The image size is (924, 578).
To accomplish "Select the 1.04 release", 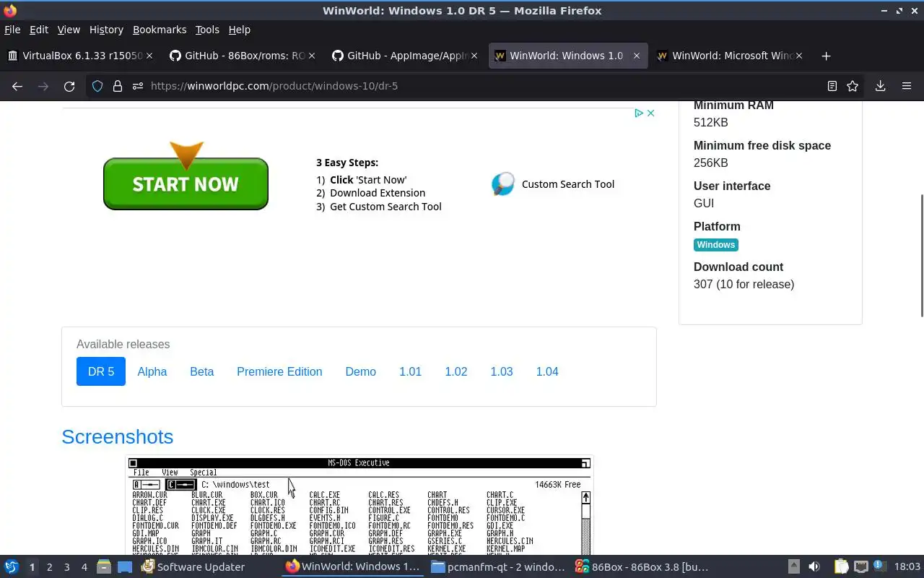I will click(x=547, y=371).
